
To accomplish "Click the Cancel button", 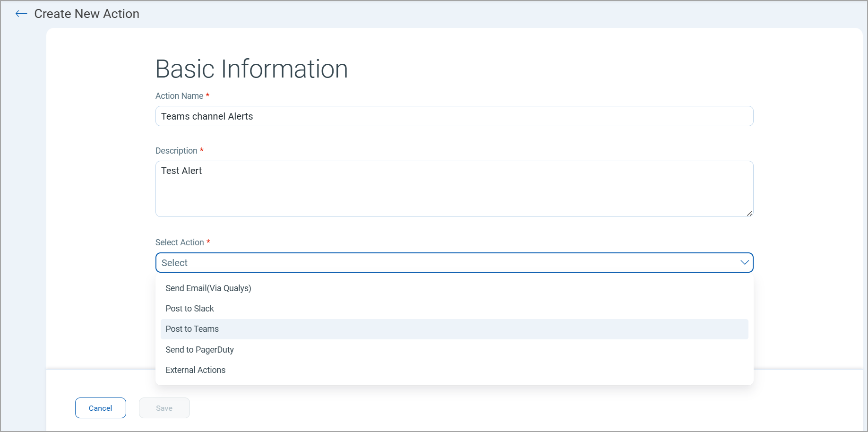I will [x=100, y=407].
